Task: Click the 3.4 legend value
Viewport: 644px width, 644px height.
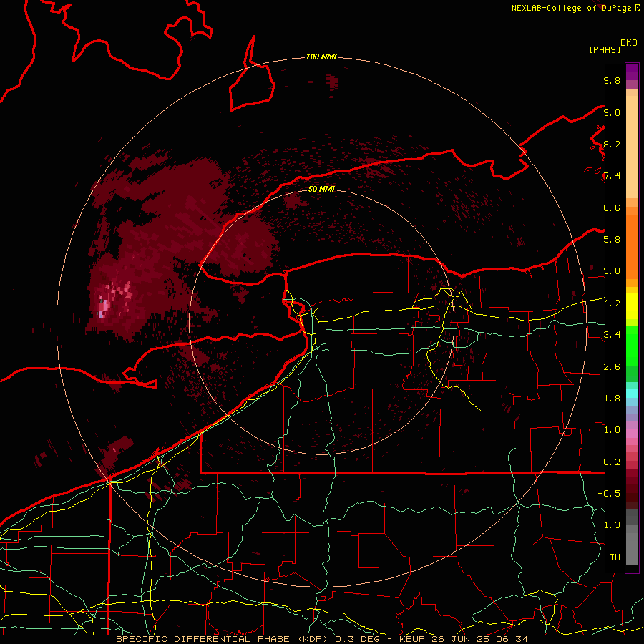Action: pyautogui.click(x=612, y=335)
